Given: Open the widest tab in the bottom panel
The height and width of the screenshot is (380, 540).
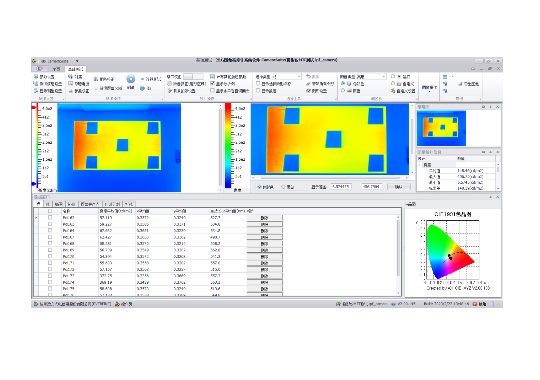Looking at the screenshot, I should [x=90, y=204].
